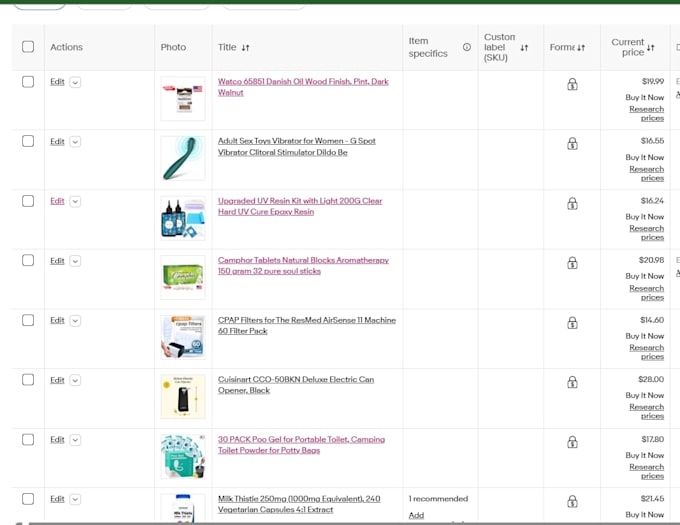Click Edit for Watco Danish Oil listing
Image resolution: width=680 pixels, height=525 pixels.
(57, 82)
